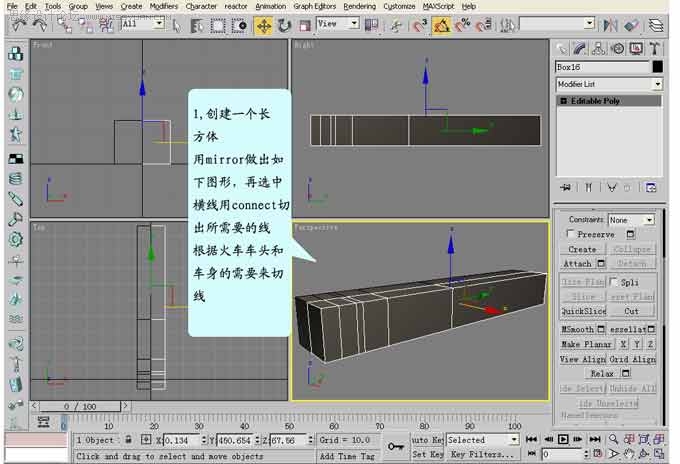Click the Play Animation button
The image size is (680, 464).
coord(563,439)
